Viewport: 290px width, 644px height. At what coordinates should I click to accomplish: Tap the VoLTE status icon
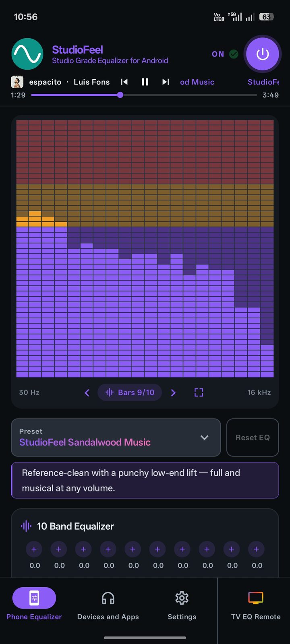click(x=219, y=17)
